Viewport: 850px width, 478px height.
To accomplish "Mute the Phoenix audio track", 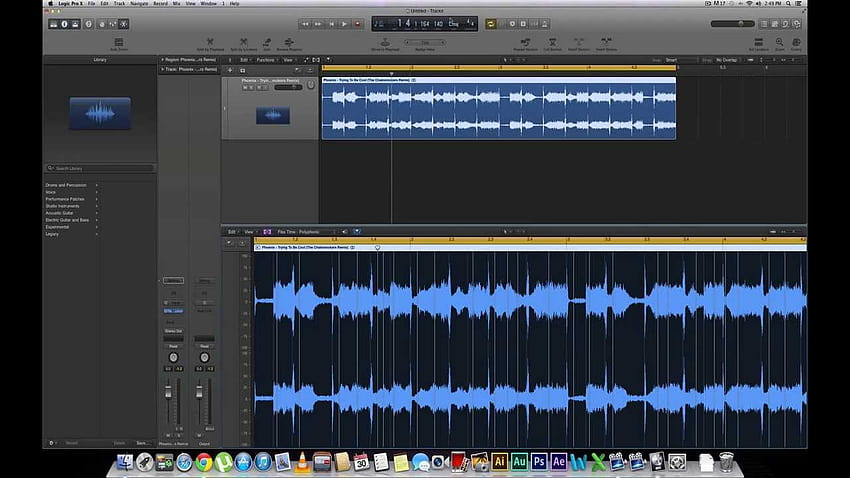I will (x=245, y=87).
